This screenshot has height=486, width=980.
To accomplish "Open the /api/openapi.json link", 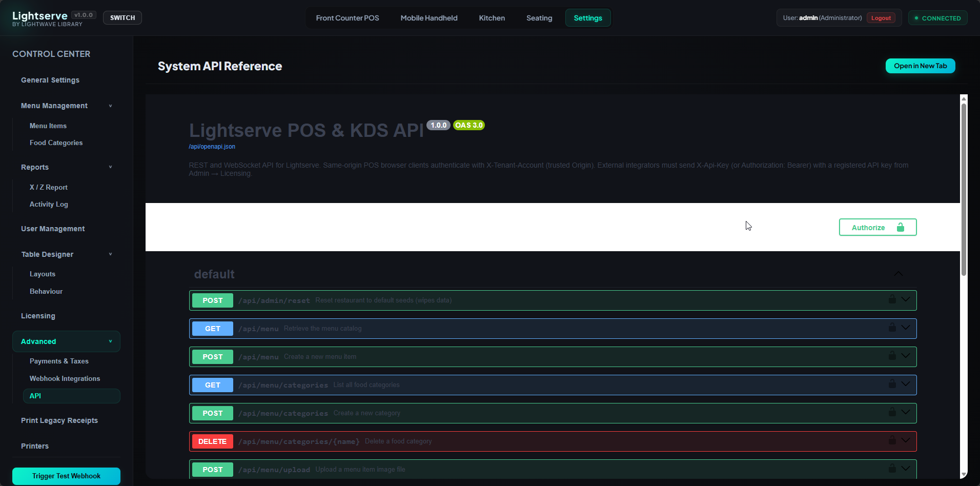I will pos(212,147).
